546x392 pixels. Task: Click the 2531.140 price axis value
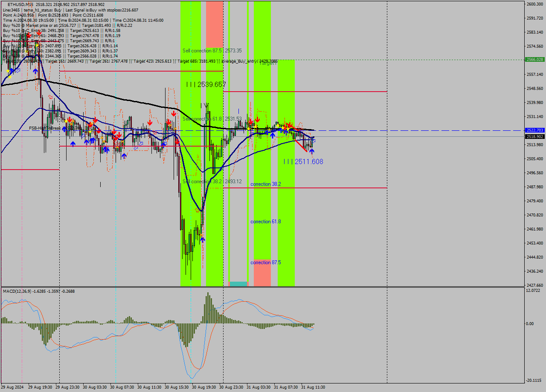point(535,116)
